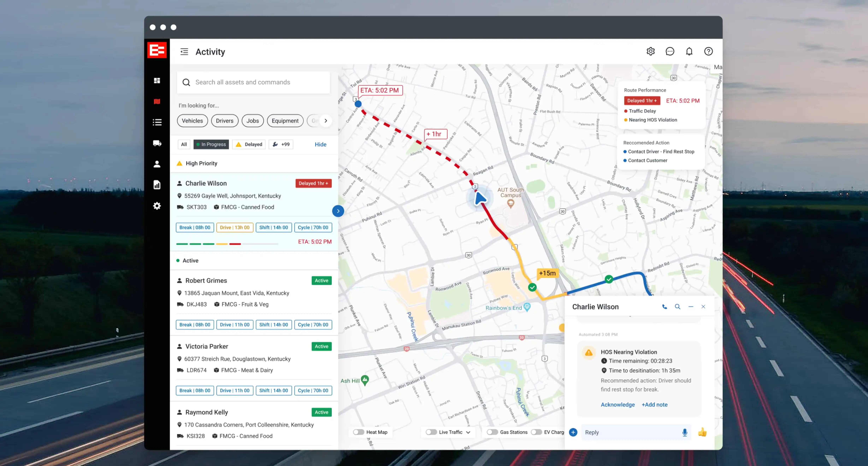This screenshot has width=868, height=466.
Task: Click the Rainbow's End map pin
Action: tap(527, 307)
